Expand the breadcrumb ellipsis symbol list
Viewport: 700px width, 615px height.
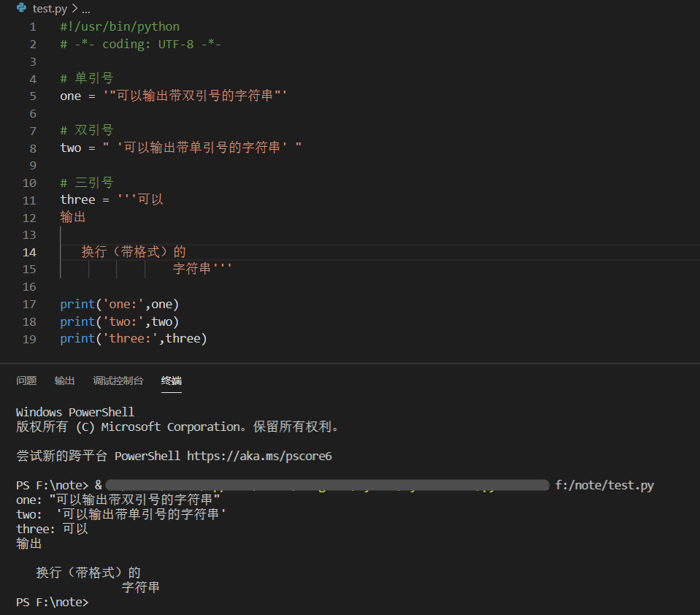86,9
